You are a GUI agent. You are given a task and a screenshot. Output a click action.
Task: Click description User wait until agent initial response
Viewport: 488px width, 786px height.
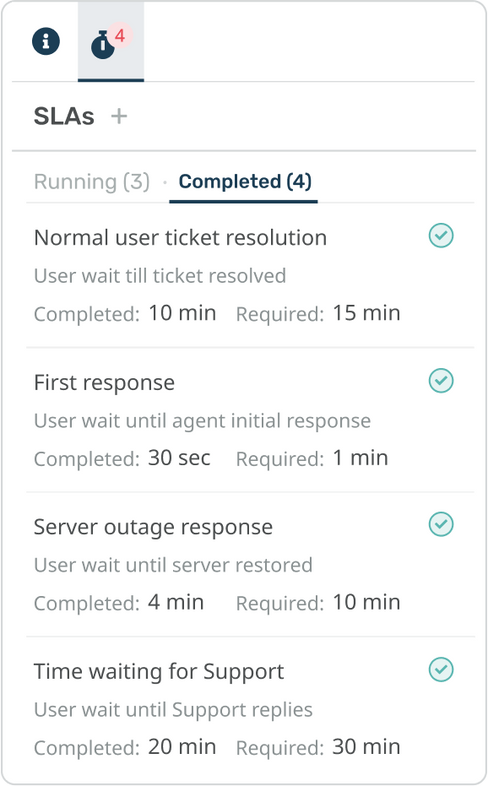point(202,421)
